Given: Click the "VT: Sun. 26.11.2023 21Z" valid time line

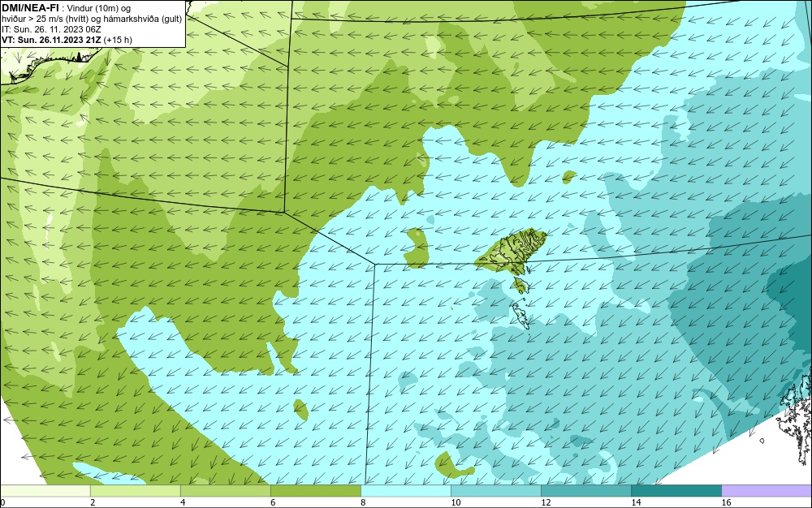Looking at the screenshot, I should [x=67, y=39].
